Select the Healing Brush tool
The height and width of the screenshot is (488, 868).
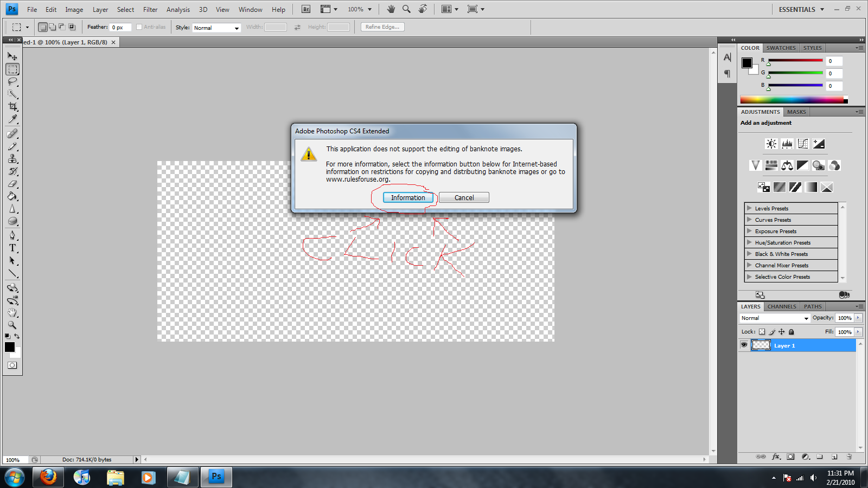tap(12, 133)
